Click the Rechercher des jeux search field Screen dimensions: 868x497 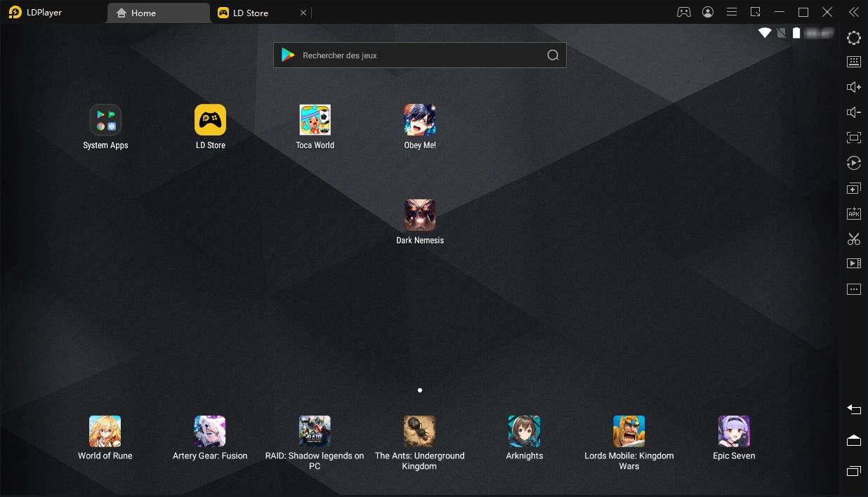pos(419,55)
